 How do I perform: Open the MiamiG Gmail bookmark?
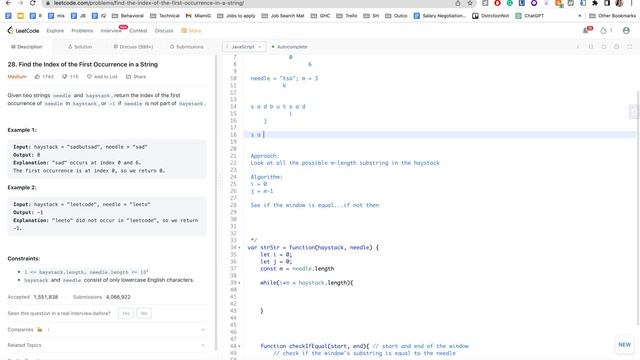pos(198,16)
